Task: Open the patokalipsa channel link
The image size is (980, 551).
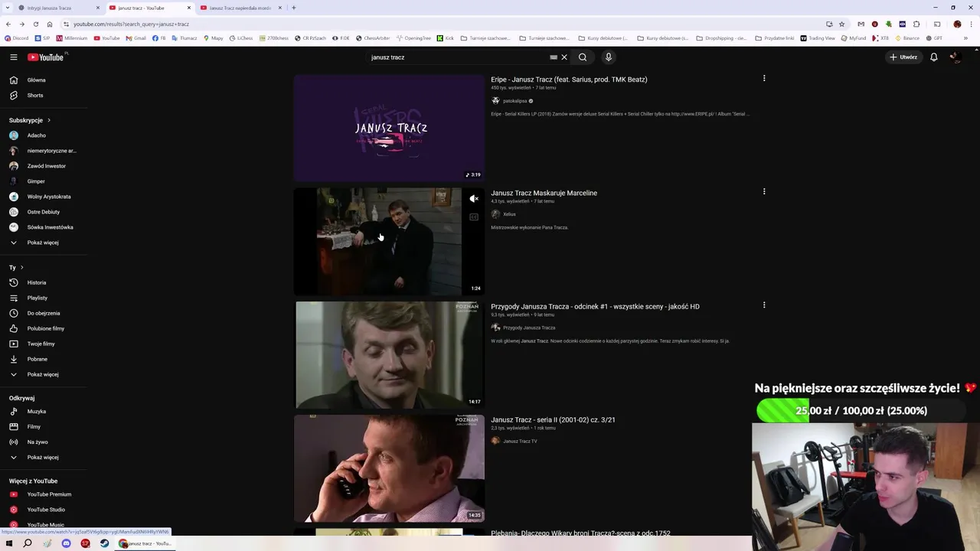Action: [514, 101]
